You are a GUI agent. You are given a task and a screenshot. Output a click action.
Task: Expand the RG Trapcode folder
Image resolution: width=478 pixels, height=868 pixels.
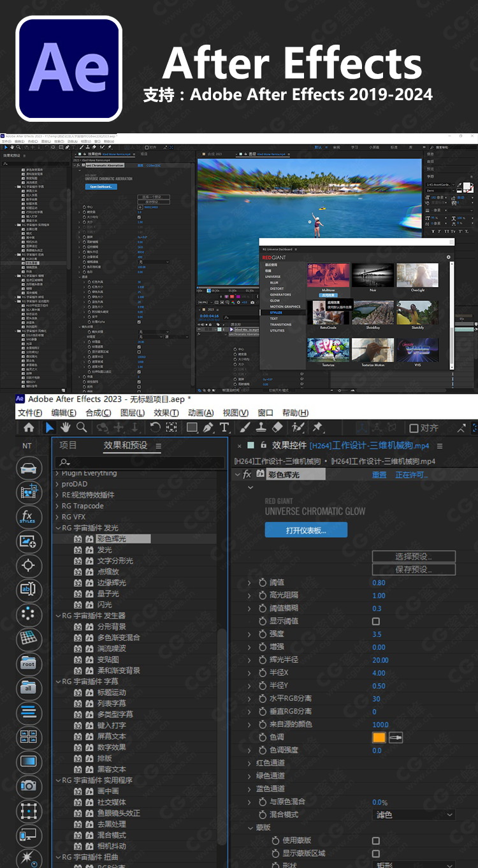[58, 506]
